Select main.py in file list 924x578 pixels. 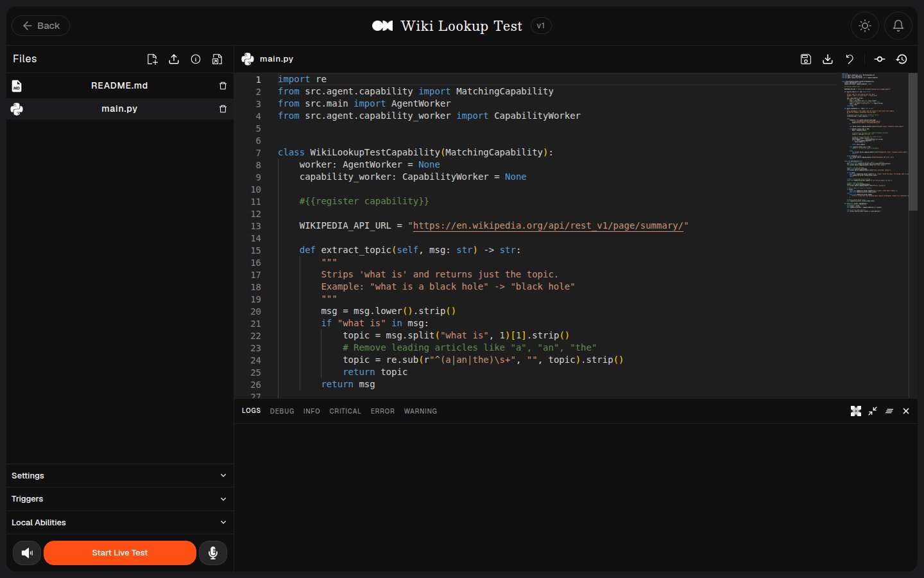click(x=119, y=109)
